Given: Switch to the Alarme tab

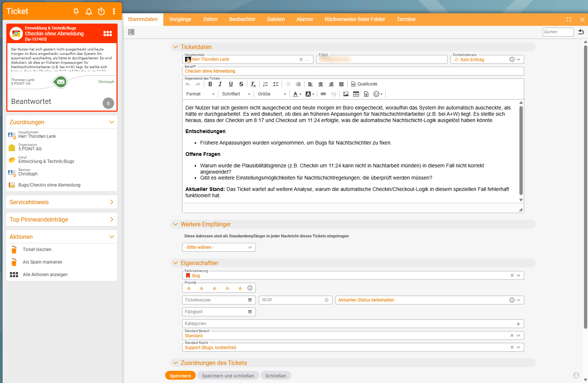Looking at the screenshot, I should tap(305, 19).
